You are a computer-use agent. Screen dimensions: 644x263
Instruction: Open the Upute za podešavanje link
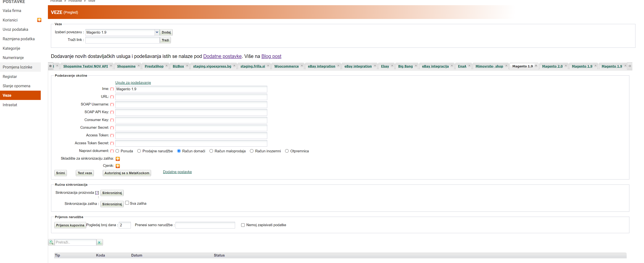point(133,82)
